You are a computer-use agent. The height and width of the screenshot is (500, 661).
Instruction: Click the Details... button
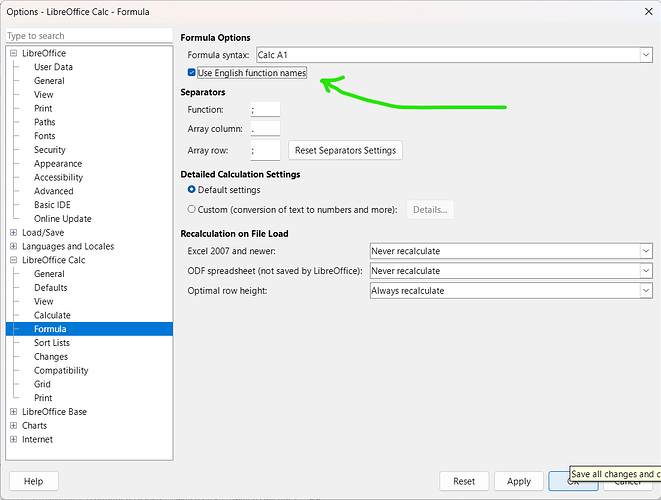[430, 210]
